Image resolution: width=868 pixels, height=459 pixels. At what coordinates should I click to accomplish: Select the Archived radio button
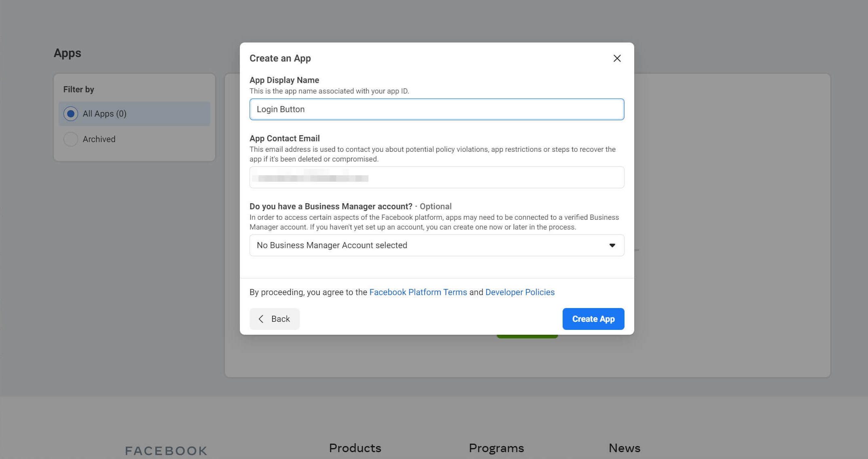point(70,139)
